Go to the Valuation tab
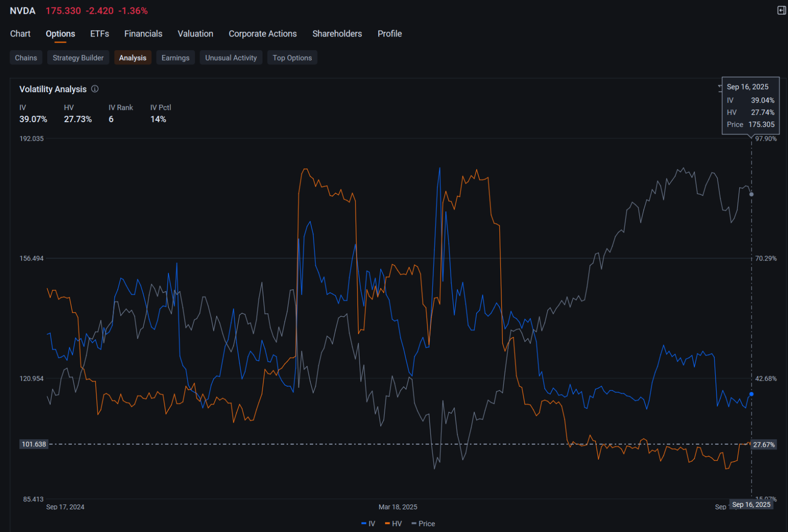Screen dimensions: 788x532 (196, 33)
